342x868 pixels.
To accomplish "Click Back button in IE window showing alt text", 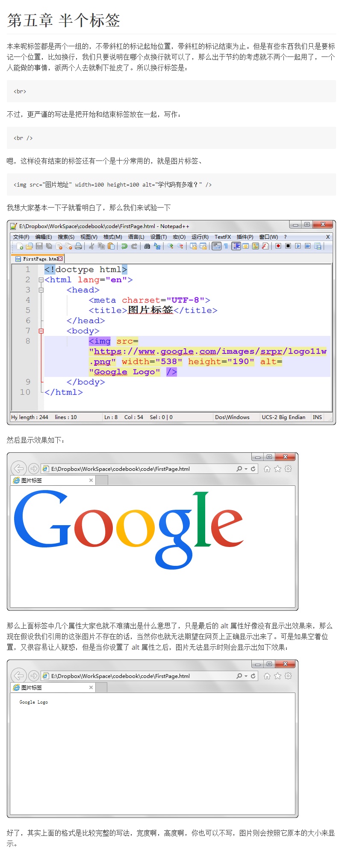I will 19,675.
